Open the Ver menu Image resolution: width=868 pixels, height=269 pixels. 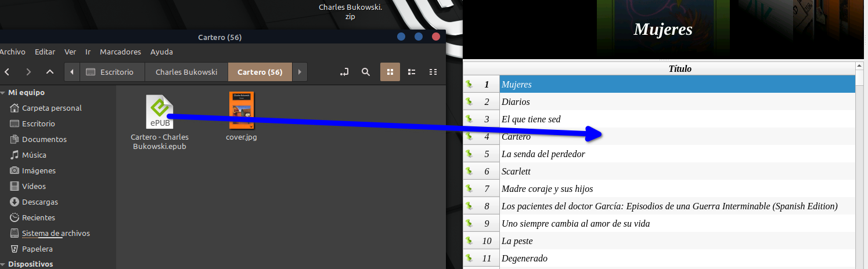click(70, 52)
